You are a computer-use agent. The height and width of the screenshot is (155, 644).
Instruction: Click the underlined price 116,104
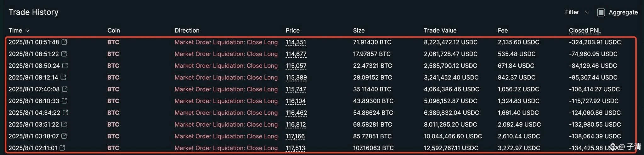296,101
